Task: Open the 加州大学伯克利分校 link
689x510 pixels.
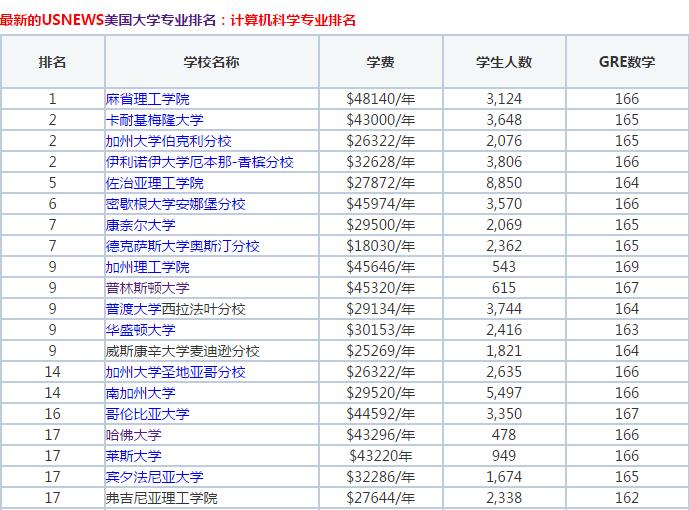Action: point(168,141)
